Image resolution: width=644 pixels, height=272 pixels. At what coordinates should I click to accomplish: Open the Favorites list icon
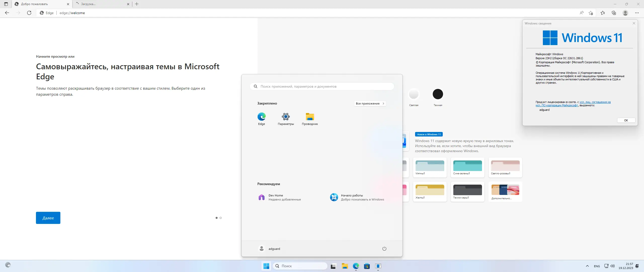(x=603, y=13)
